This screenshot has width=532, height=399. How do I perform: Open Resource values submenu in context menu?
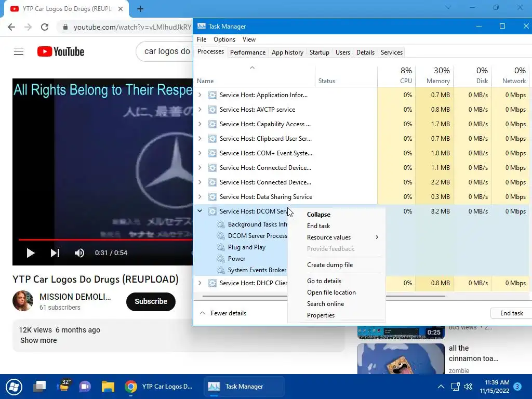click(336, 237)
